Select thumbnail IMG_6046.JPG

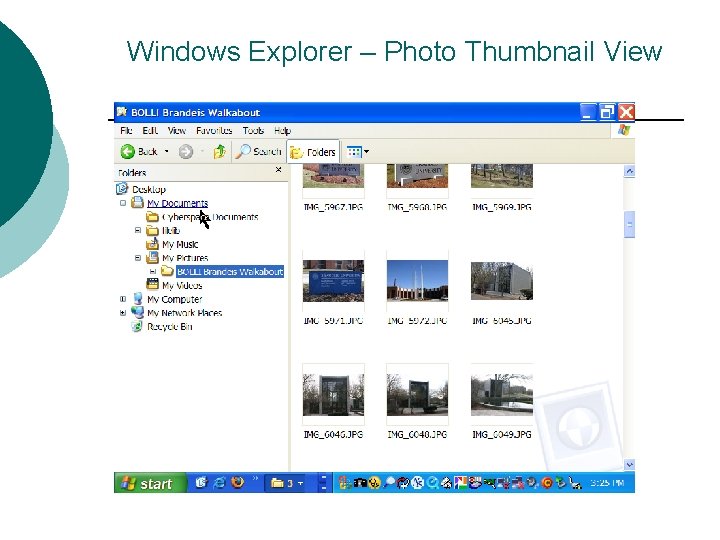coord(333,394)
